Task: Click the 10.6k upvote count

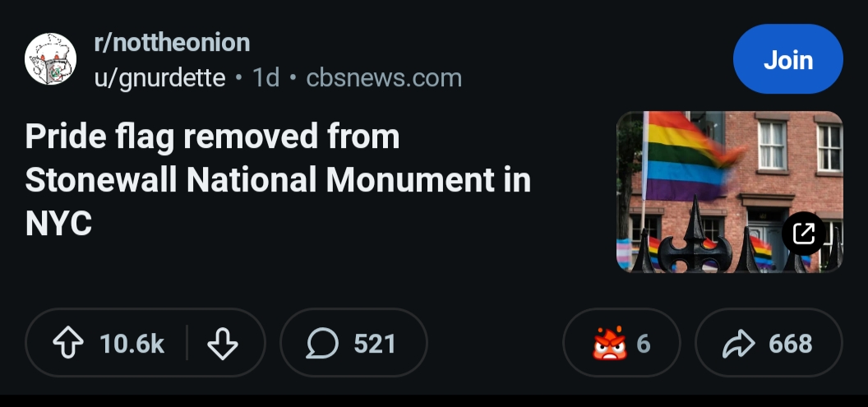Action: click(x=132, y=344)
